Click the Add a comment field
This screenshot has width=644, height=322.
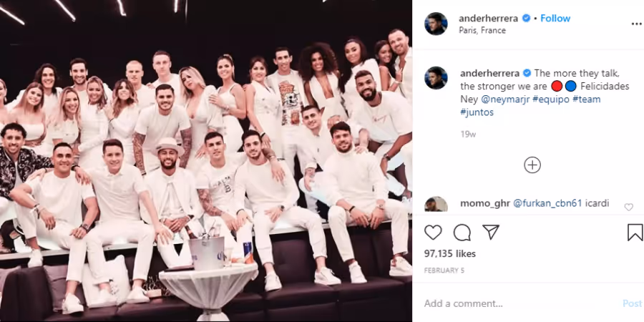[522, 303]
